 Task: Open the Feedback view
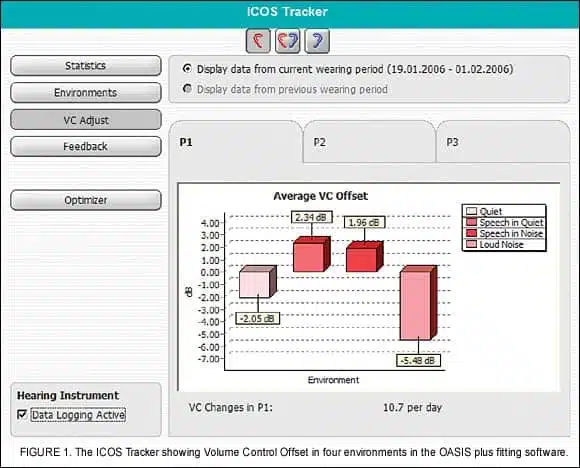point(86,147)
